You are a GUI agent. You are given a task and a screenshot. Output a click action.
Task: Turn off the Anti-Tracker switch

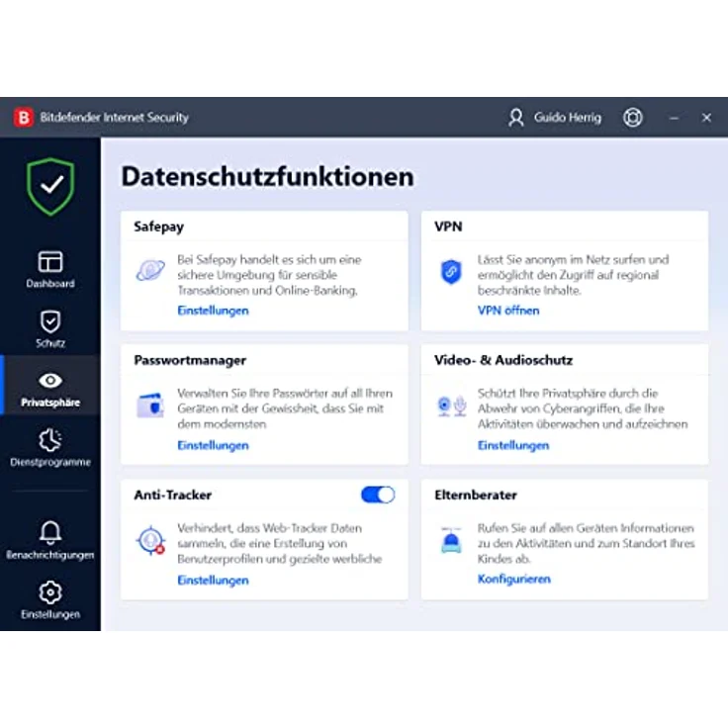pyautogui.click(x=378, y=495)
